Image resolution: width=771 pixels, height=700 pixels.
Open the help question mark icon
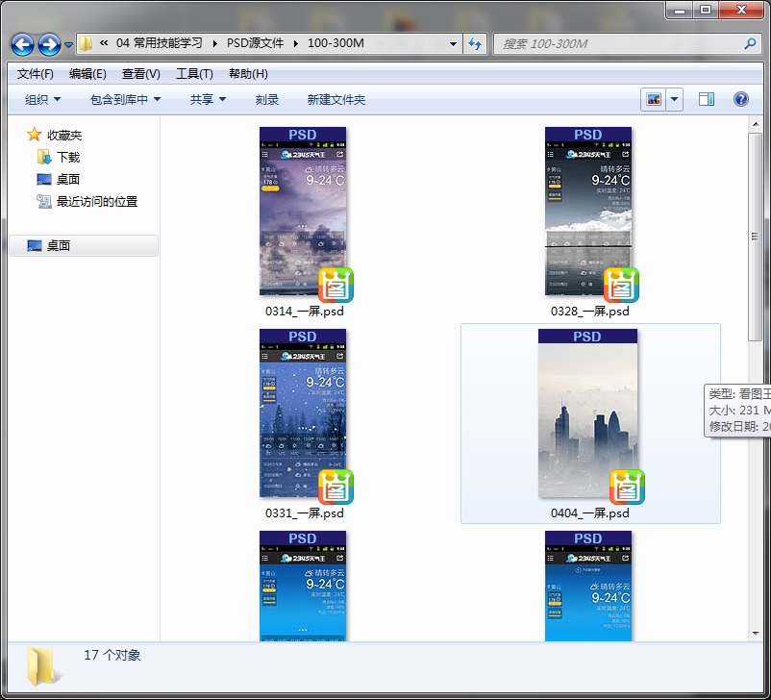(740, 99)
